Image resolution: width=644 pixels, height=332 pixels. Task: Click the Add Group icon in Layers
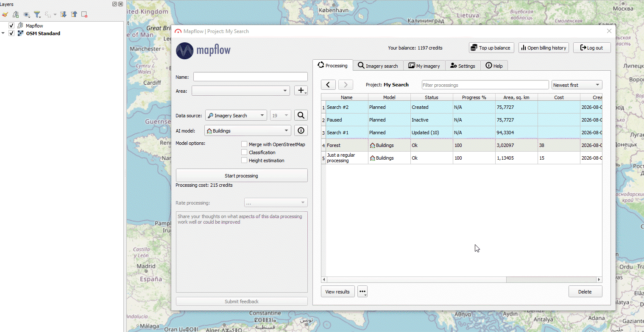point(16,14)
